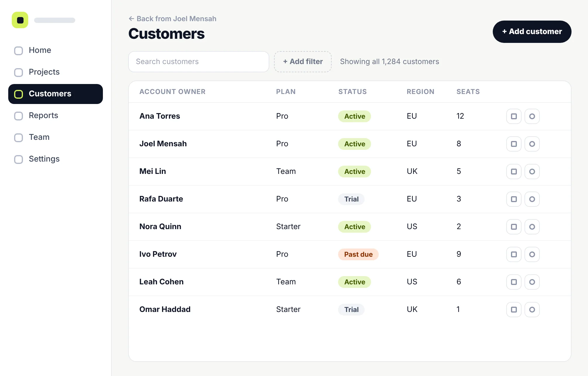Click the square action icon for Nora Quinn
The width and height of the screenshot is (588, 376).
point(514,227)
